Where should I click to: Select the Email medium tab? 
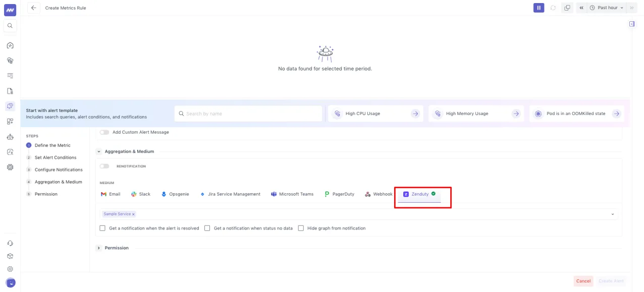pos(111,194)
